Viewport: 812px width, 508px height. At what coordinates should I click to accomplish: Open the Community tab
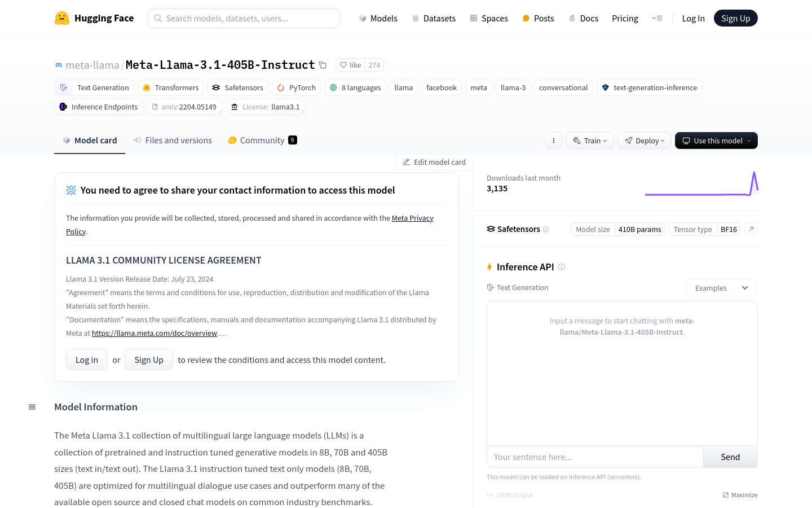(x=262, y=141)
